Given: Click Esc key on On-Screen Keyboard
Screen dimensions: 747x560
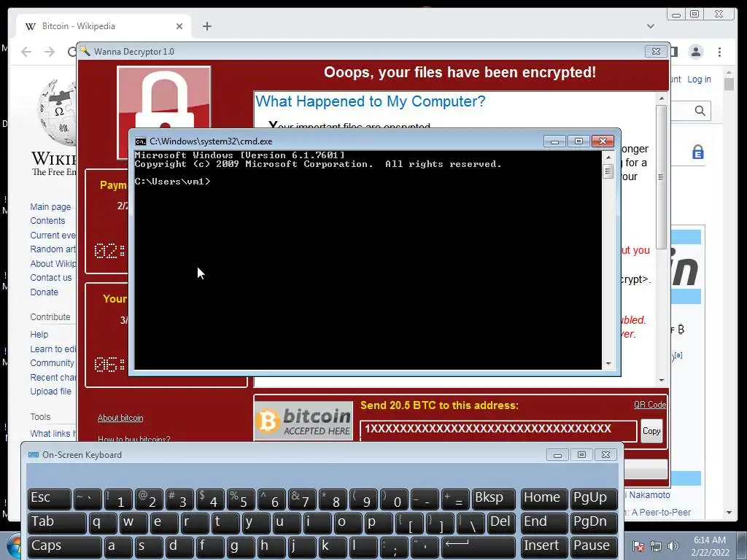Looking at the screenshot, I should [x=50, y=499].
